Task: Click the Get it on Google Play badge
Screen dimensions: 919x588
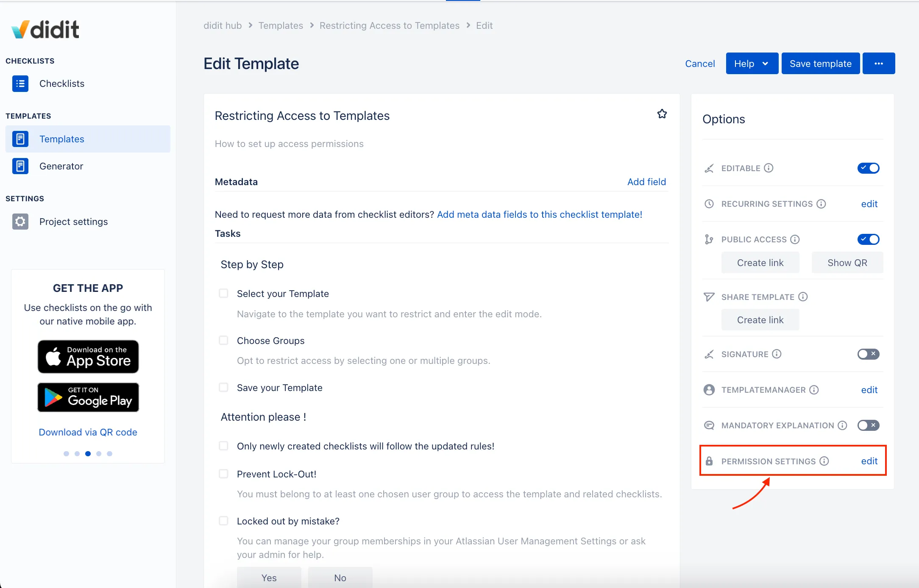Action: 88,397
